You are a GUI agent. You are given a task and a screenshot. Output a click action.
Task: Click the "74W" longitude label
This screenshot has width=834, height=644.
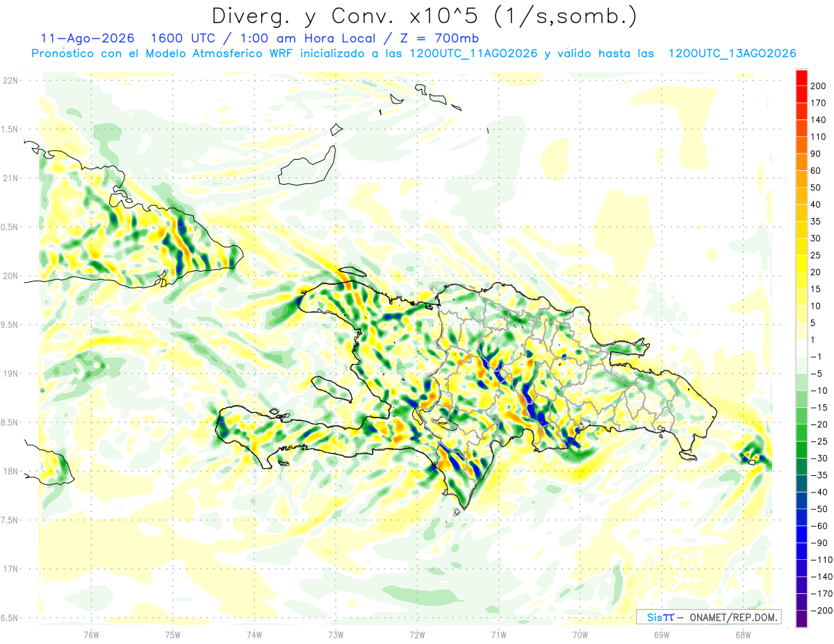[x=254, y=634]
